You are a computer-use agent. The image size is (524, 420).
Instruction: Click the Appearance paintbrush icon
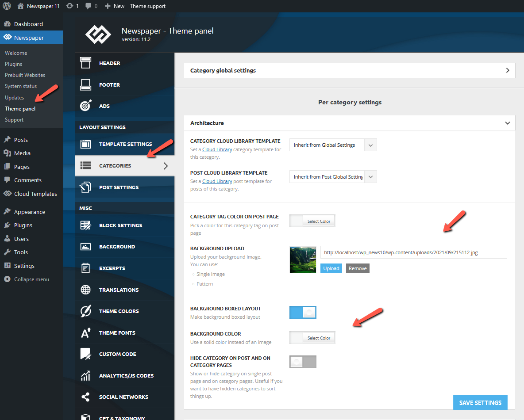pos(8,212)
